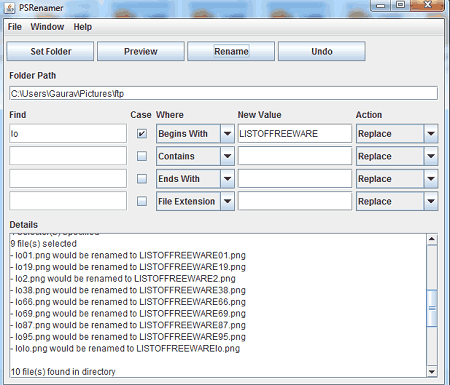Maximize the PSRenamer window
This screenshot has width=450, height=385.
point(401,5)
